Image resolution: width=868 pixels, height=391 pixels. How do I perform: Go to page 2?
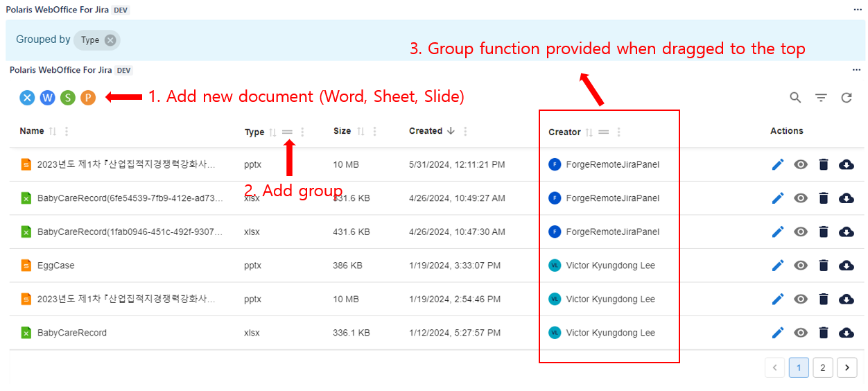823,367
